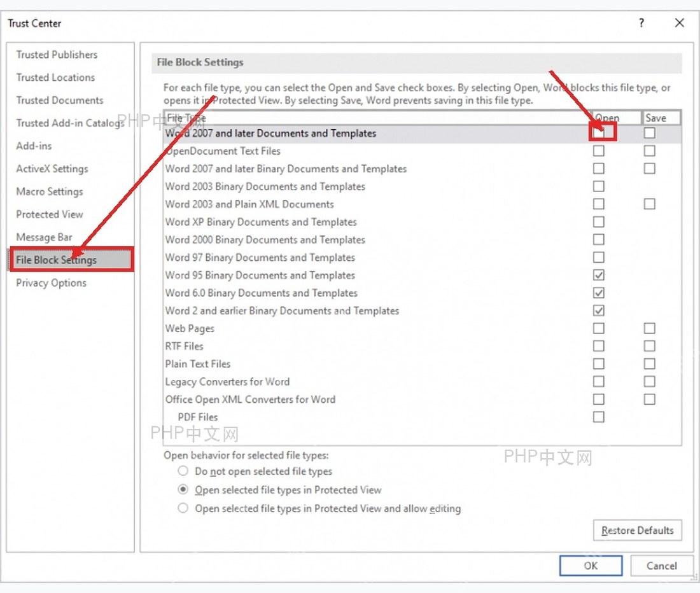Select Macro Settings
This screenshot has width=700, height=593.
click(x=50, y=192)
